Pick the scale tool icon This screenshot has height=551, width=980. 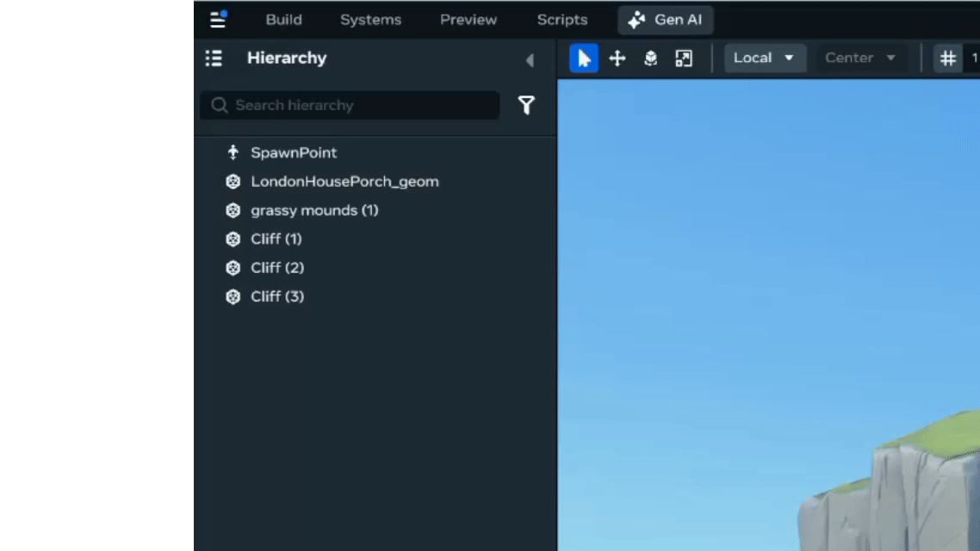684,59
